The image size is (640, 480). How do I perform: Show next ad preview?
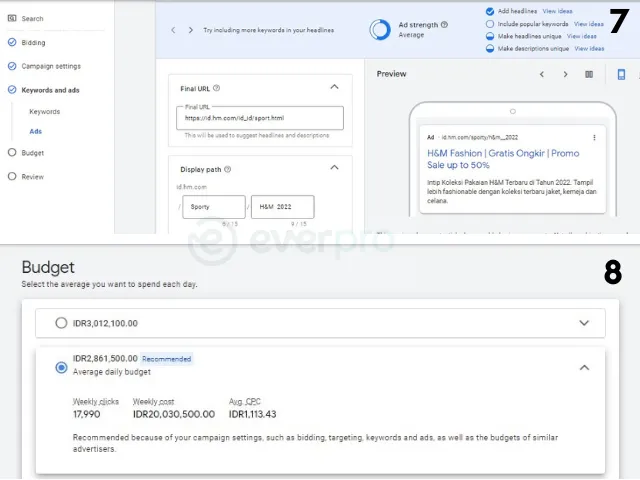[565, 74]
